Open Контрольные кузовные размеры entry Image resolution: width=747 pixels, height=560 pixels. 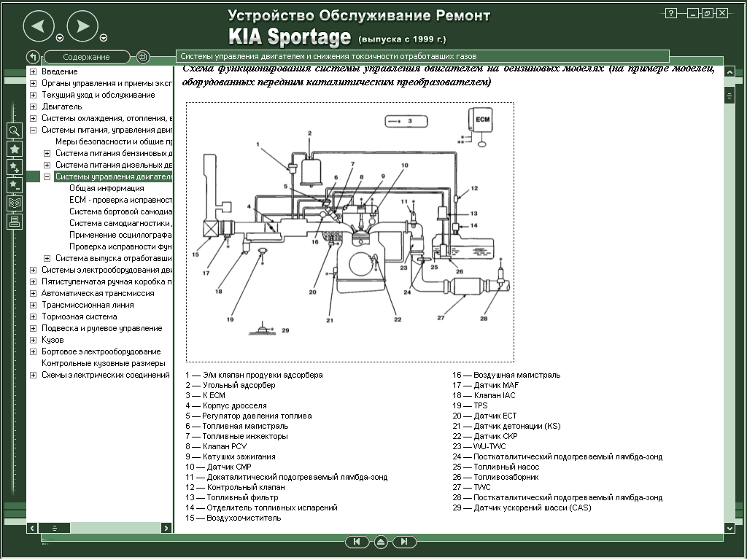(x=103, y=363)
